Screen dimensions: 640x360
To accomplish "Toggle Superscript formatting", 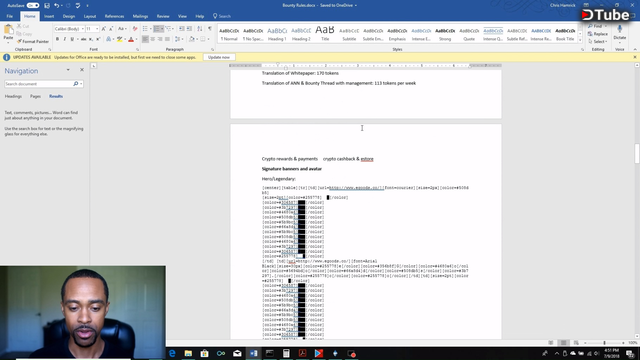I will click(98, 39).
